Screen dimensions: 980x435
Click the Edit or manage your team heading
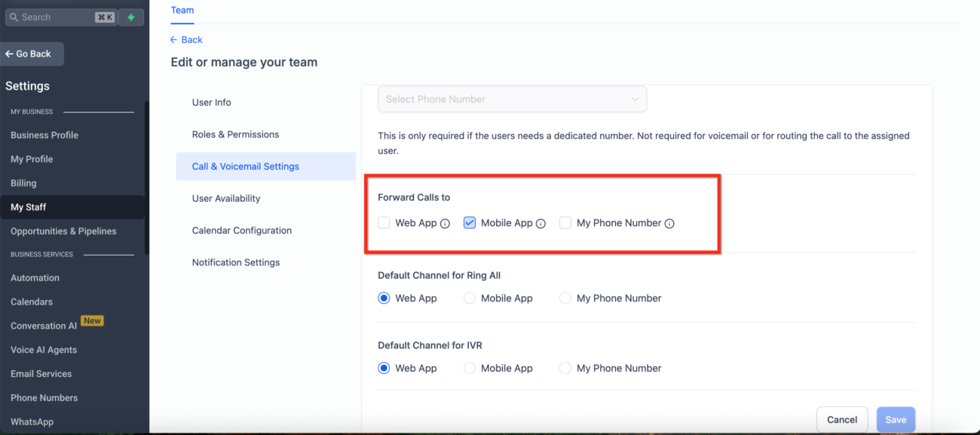point(244,63)
